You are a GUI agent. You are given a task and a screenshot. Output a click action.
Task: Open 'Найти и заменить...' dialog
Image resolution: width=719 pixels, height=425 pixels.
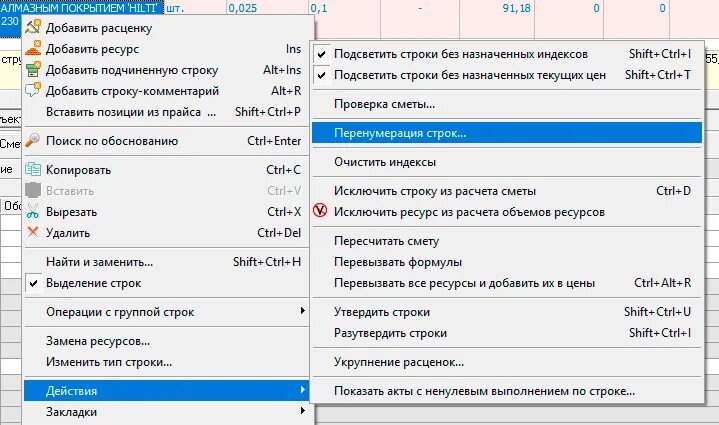[167, 262]
